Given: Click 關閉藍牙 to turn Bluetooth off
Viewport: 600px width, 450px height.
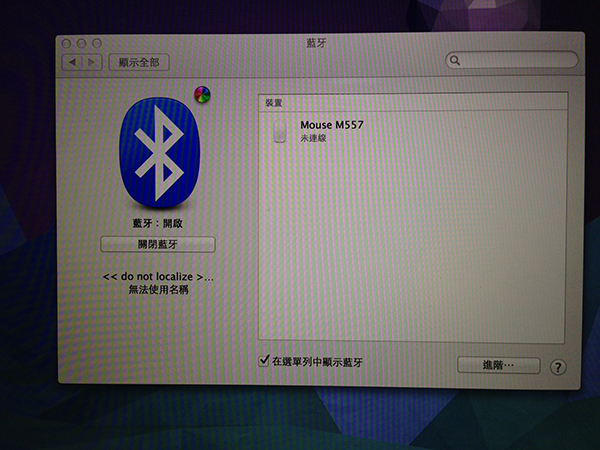Looking at the screenshot, I should pyautogui.click(x=158, y=244).
